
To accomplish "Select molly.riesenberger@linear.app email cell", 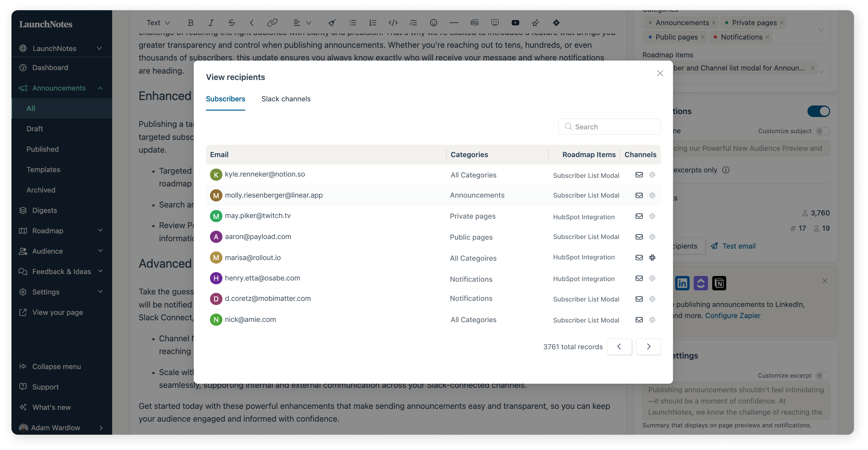I will tap(274, 195).
